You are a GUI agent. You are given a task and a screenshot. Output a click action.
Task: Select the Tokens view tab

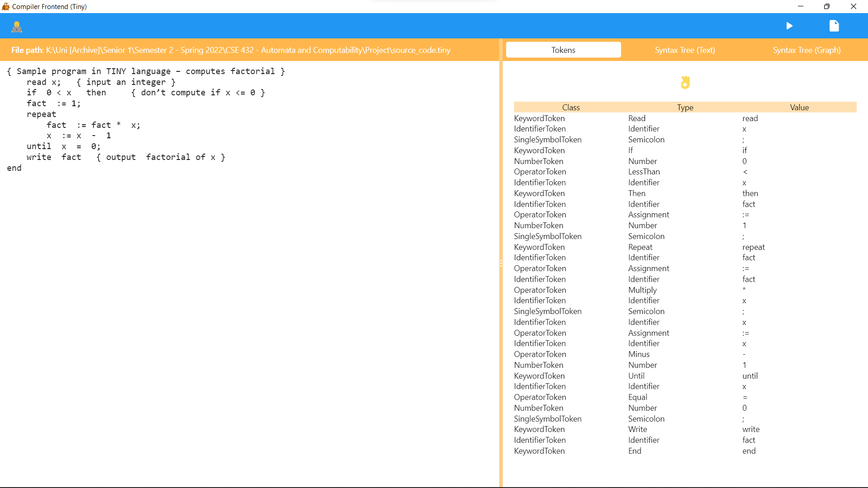tap(563, 50)
